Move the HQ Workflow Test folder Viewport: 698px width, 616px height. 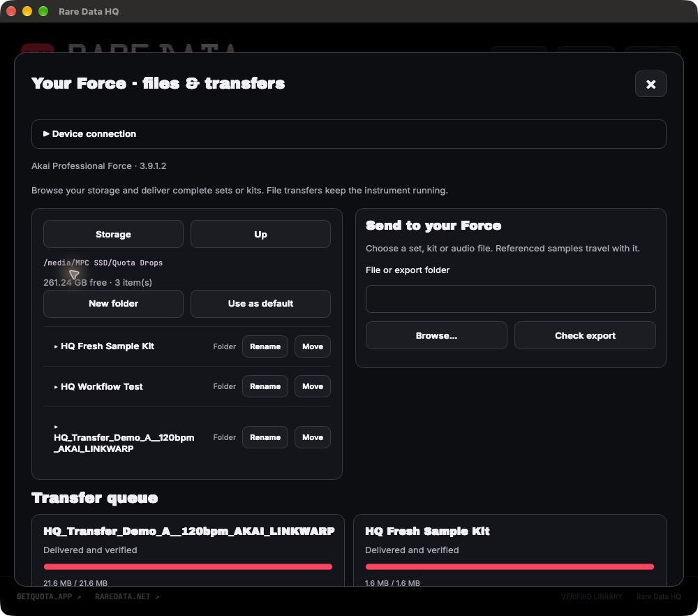(313, 386)
